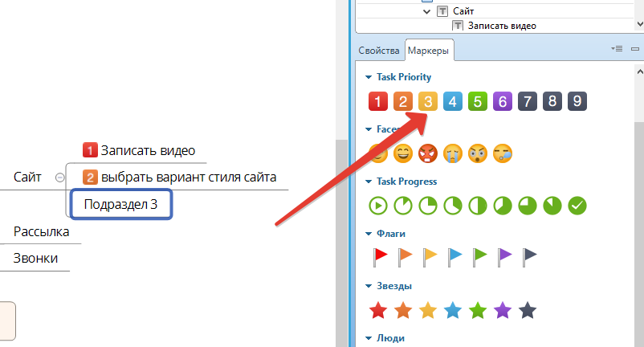Select priority 3 marker icon
The width and height of the screenshot is (644, 347).
(x=428, y=101)
